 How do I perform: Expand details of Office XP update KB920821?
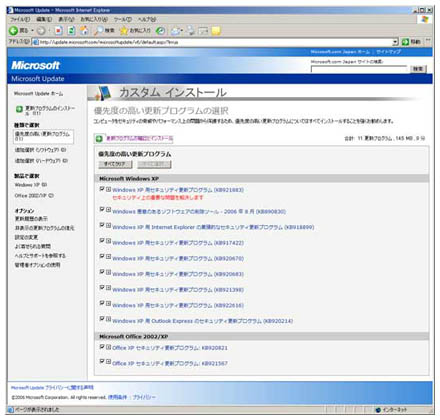108,347
